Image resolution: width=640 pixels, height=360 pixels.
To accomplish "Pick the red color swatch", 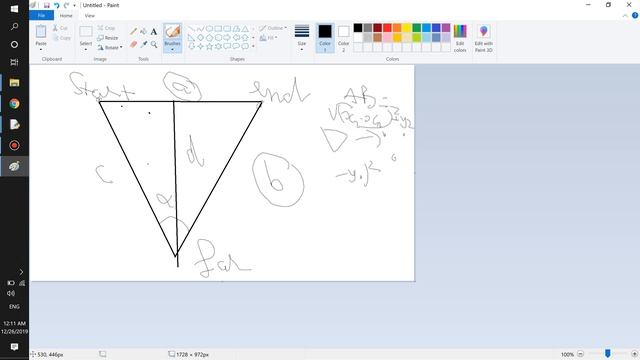I will pyautogui.click(x=387, y=28).
